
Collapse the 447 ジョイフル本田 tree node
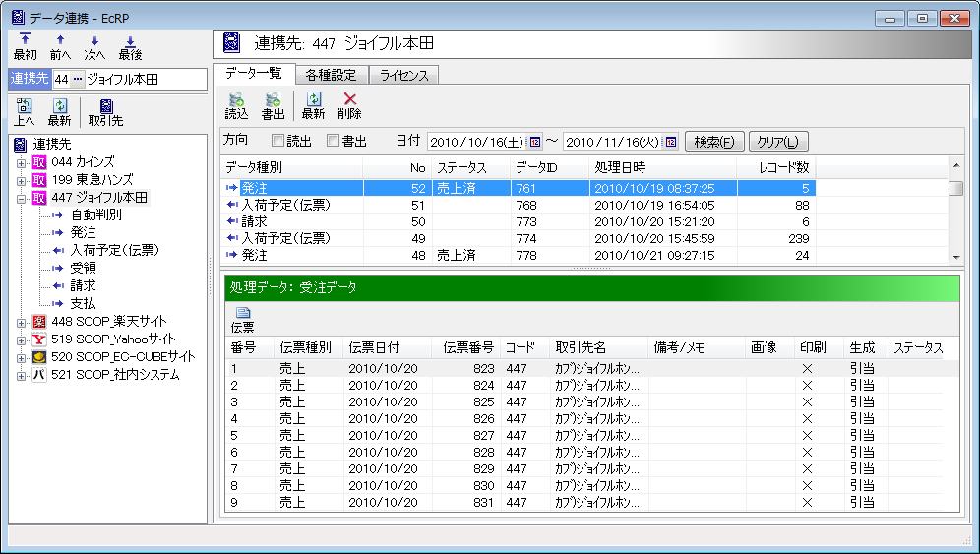(x=22, y=198)
